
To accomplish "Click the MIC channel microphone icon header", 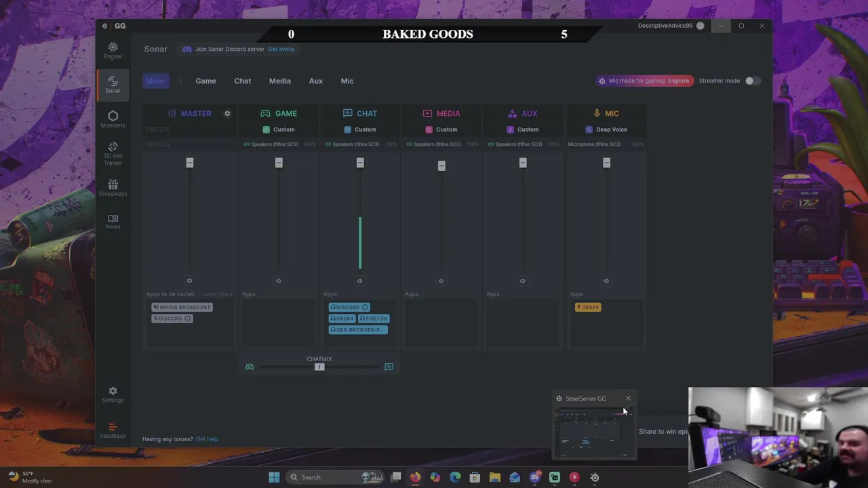I will 597,113.
